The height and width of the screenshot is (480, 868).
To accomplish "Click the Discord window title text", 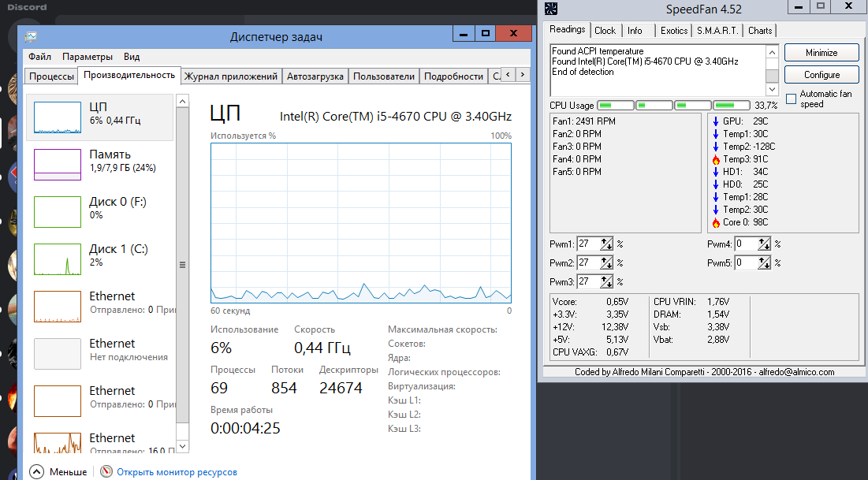I will 27,7.
